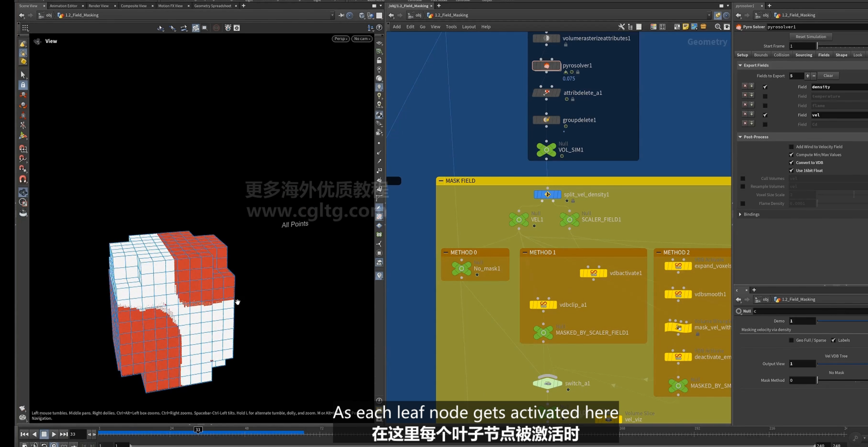Select the groupdelete1 node icon
The image size is (868, 447).
(x=546, y=120)
